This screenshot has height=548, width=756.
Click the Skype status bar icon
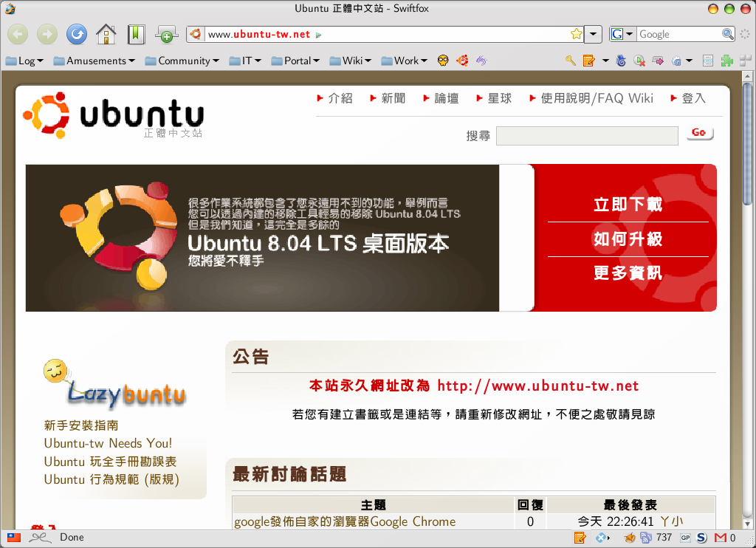click(x=702, y=538)
